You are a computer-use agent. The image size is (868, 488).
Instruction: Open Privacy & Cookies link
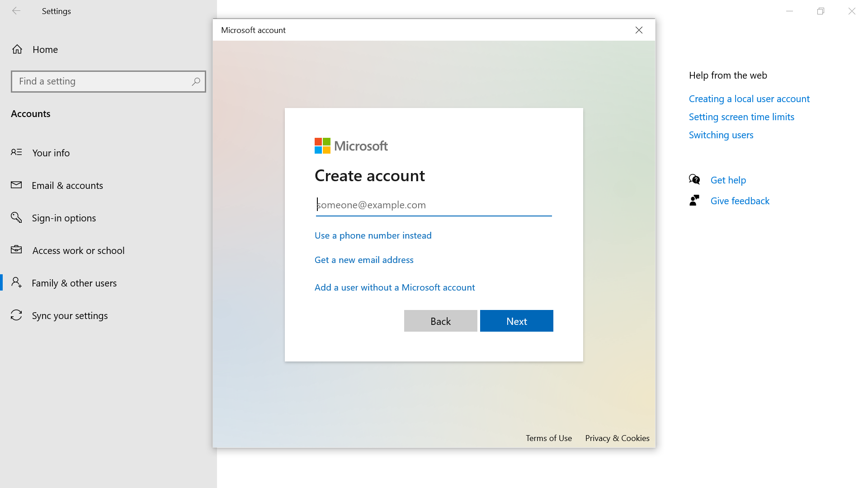617,438
